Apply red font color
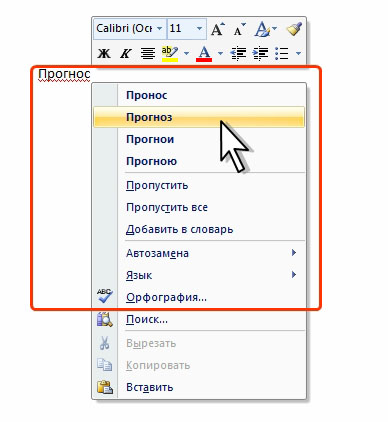The image size is (388, 422). pyautogui.click(x=204, y=54)
